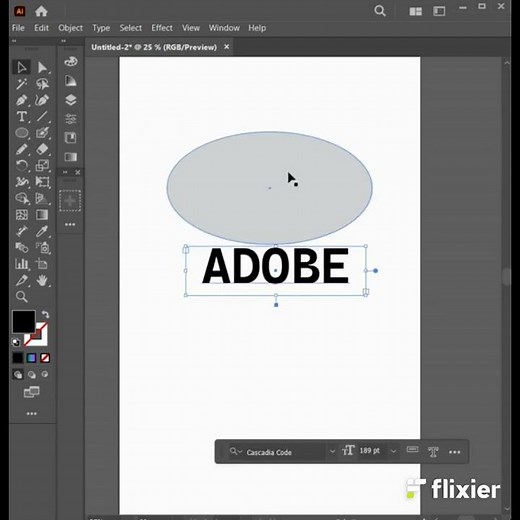Open Edit Toolbar three dots
Image resolution: width=520 pixels, height=520 pixels.
(x=32, y=414)
